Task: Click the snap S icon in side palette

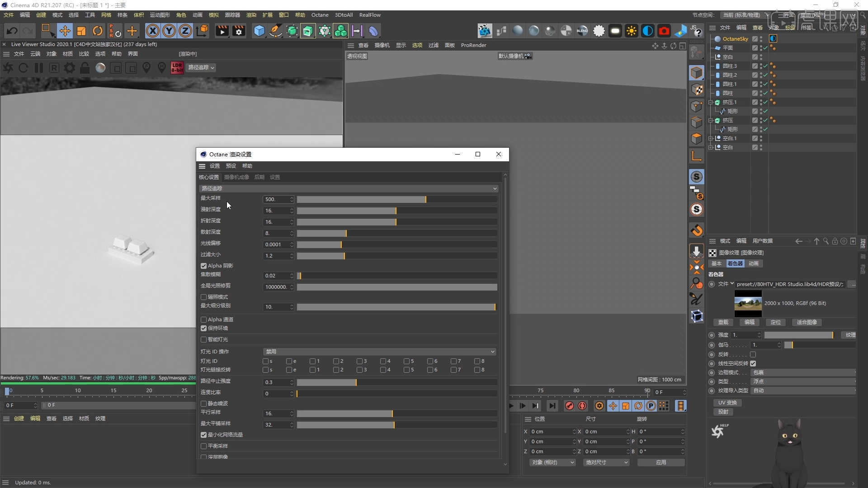Action: point(697,177)
